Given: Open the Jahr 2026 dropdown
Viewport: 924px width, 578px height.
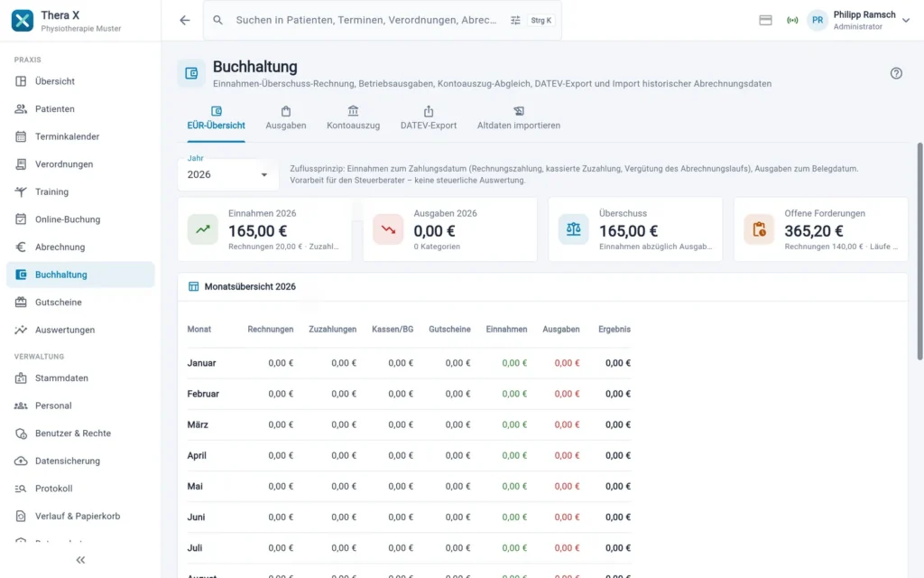Looking at the screenshot, I should pyautogui.click(x=228, y=174).
